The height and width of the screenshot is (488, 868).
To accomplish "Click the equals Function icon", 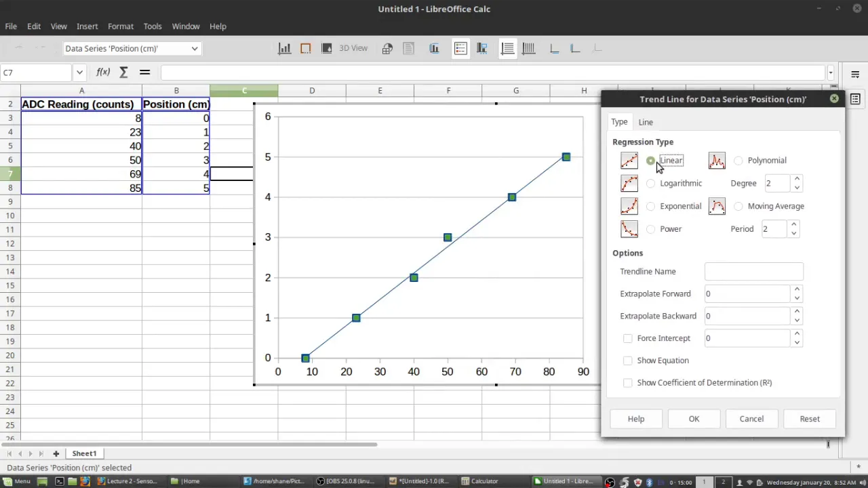I will click(x=144, y=72).
